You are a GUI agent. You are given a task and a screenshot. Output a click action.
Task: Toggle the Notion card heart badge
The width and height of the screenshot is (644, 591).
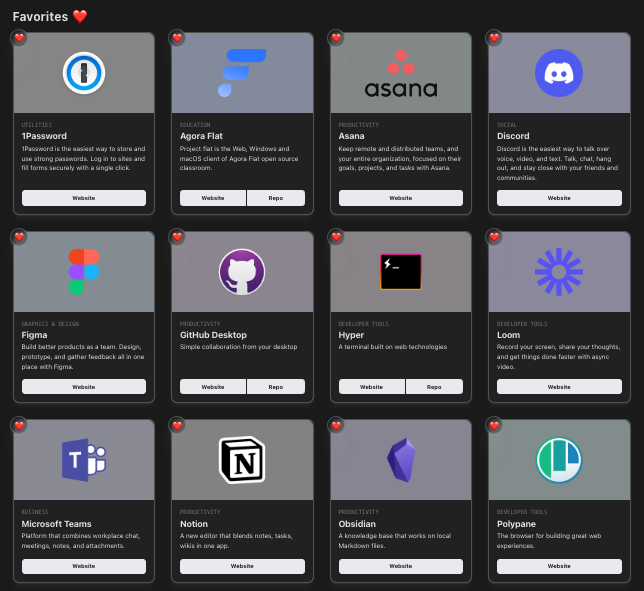pyautogui.click(x=177, y=425)
